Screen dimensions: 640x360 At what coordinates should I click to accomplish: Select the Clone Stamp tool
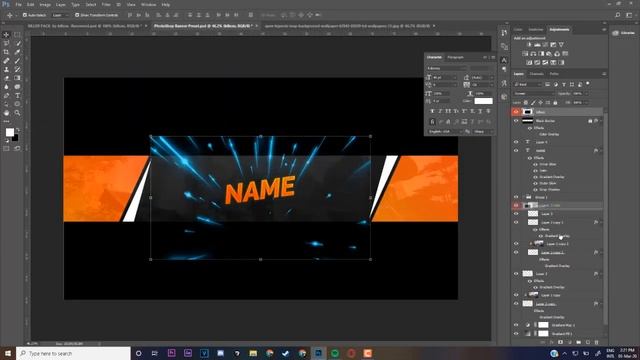point(6,69)
